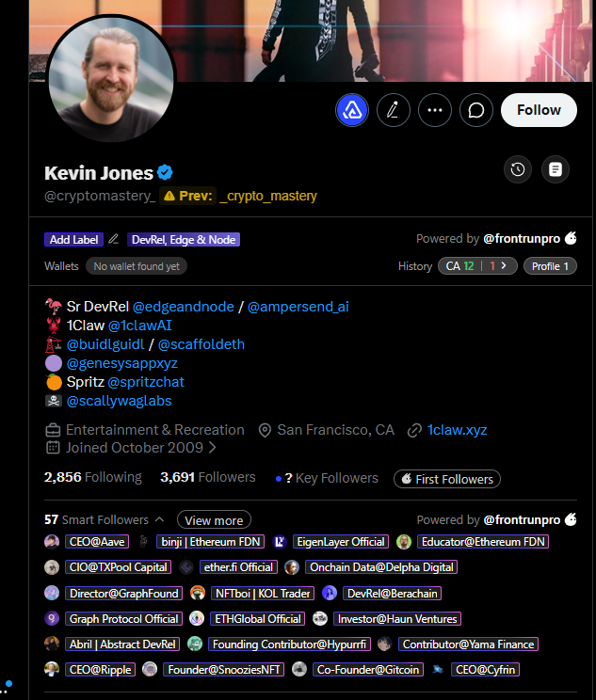Open the three-dots more options button
The image size is (596, 700).
[x=435, y=110]
